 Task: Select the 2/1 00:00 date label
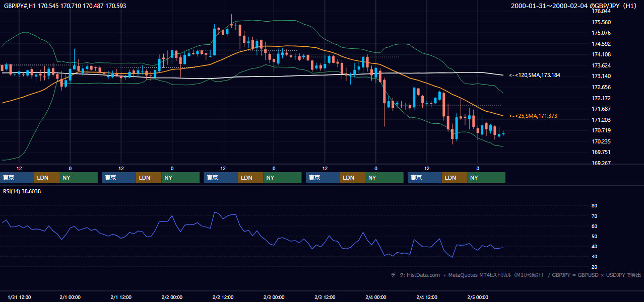(70, 297)
